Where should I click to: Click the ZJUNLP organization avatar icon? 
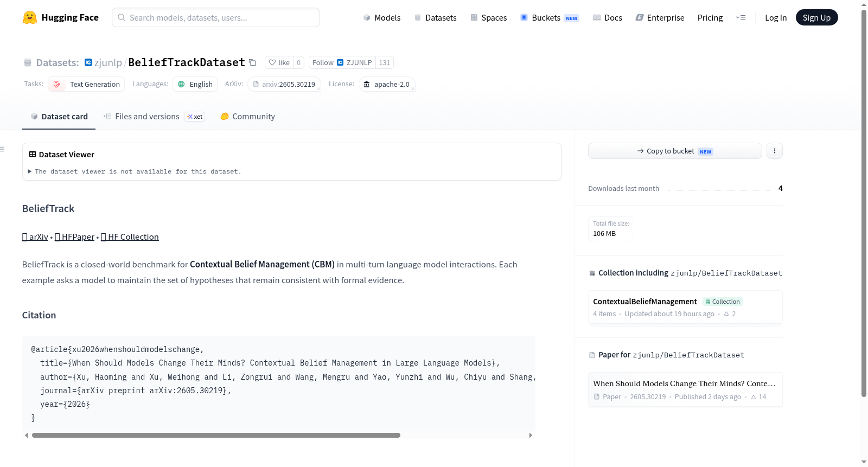pyautogui.click(x=340, y=62)
